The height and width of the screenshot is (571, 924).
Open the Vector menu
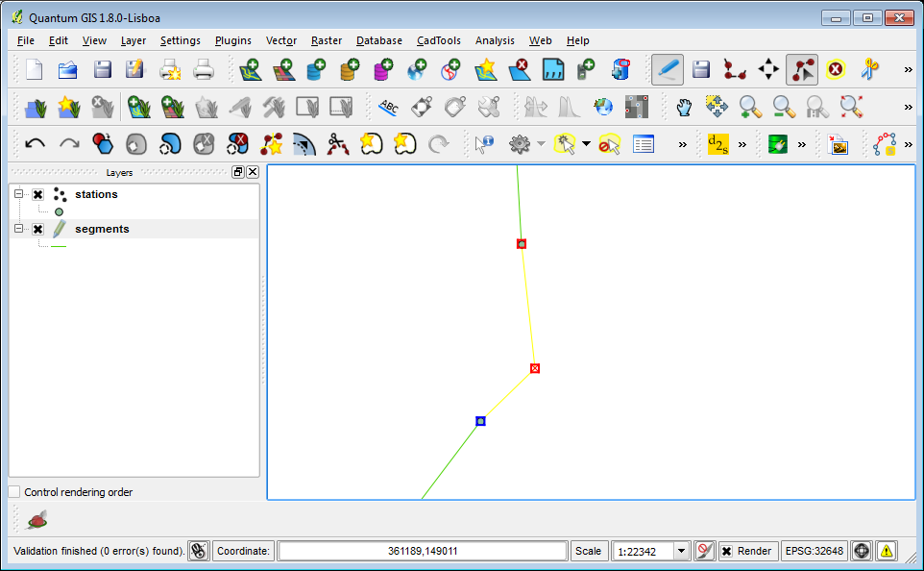[280, 40]
